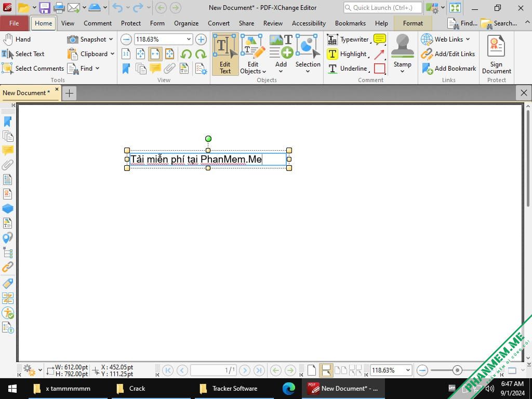Select the red Rectangle drawing tool
This screenshot has width=532, height=399.
pyautogui.click(x=380, y=69)
